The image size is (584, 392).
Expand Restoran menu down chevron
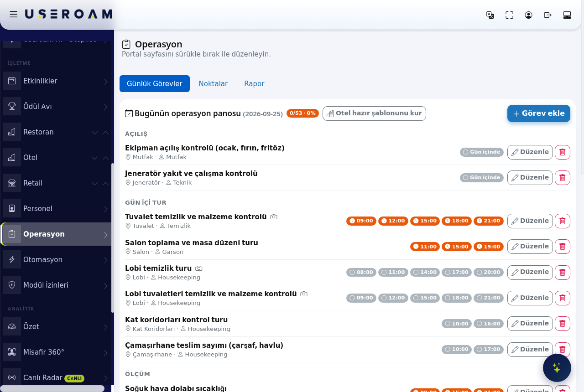(94, 132)
